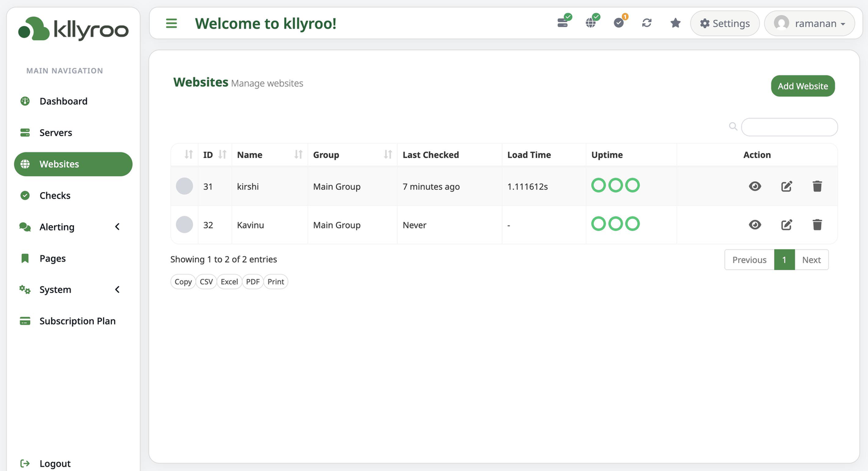Click 'Never' last checked cell

pyautogui.click(x=414, y=225)
